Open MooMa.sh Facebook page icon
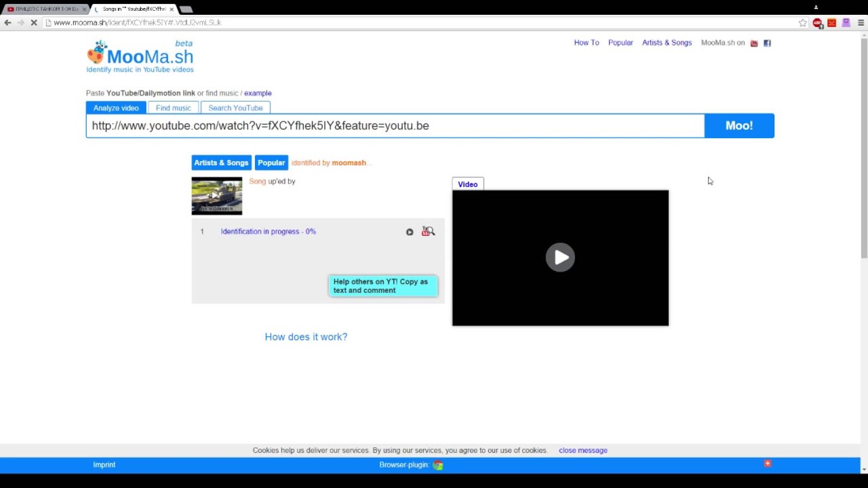The width and height of the screenshot is (868, 488). click(768, 43)
